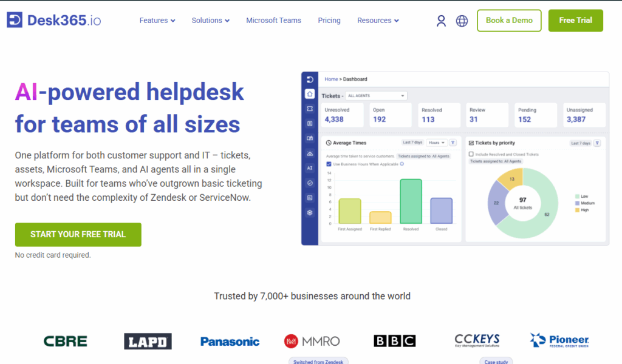The width and height of the screenshot is (622, 364).
Task: Open the Tickets icon in dashboard sidebar
Action: [310, 109]
